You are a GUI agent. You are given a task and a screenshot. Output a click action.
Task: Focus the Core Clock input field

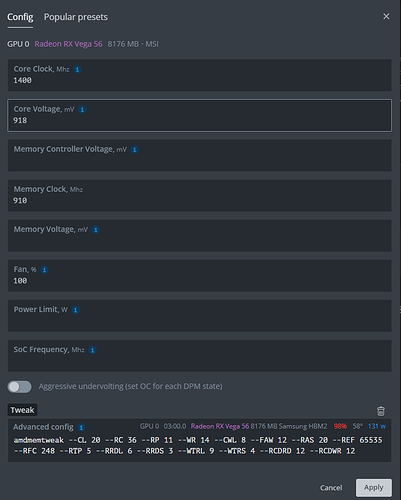[200, 75]
